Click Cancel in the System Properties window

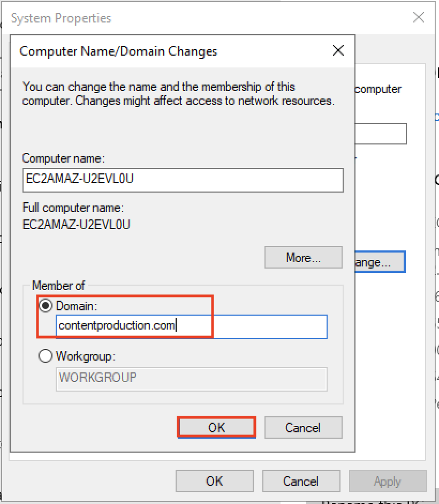pyautogui.click(x=301, y=481)
